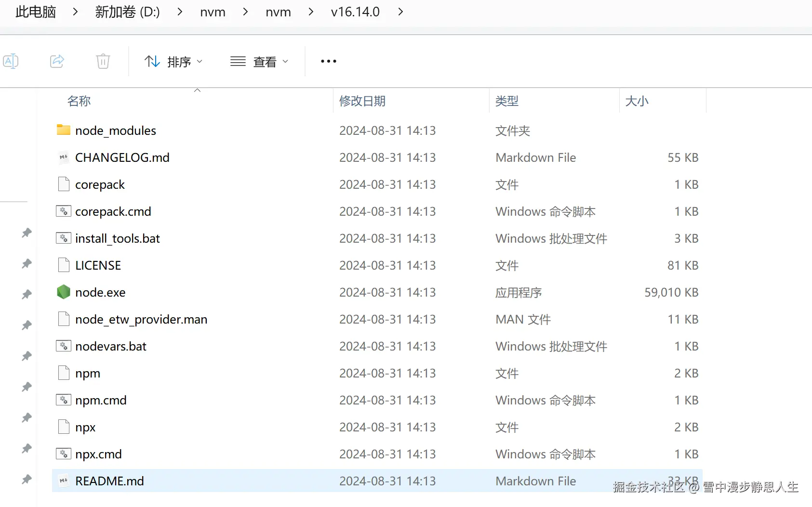The width and height of the screenshot is (812, 507).
Task: Select the npm.cmd file name
Action: (x=101, y=400)
